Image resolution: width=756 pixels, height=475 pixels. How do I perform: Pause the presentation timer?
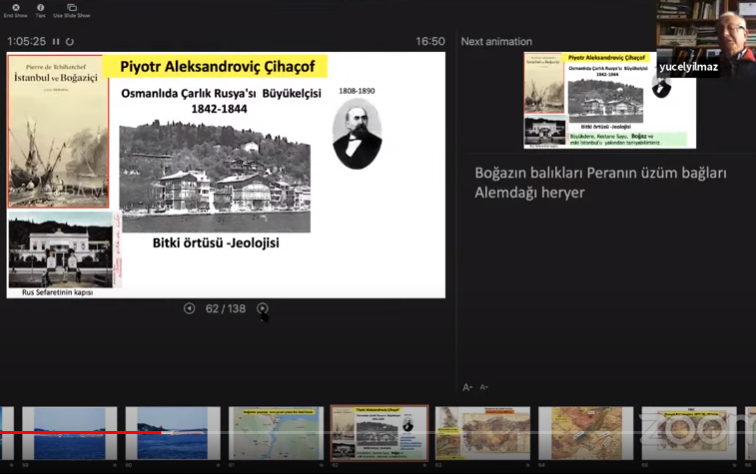click(56, 42)
